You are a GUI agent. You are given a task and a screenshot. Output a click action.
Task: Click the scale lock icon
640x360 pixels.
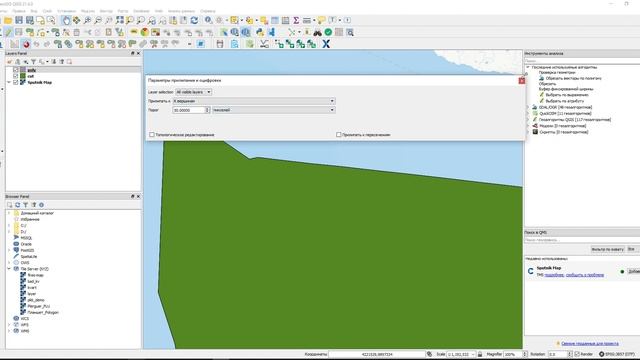coord(480,354)
